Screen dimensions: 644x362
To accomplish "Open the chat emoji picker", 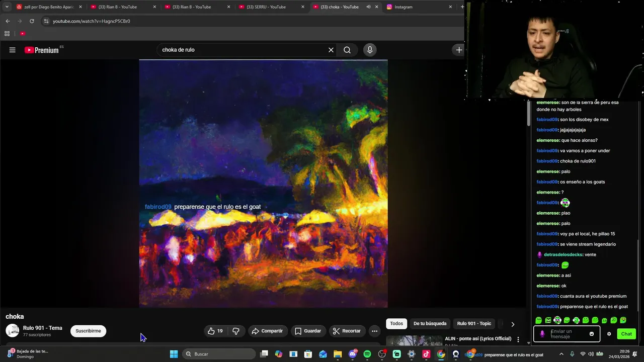I will pyautogui.click(x=592, y=334).
